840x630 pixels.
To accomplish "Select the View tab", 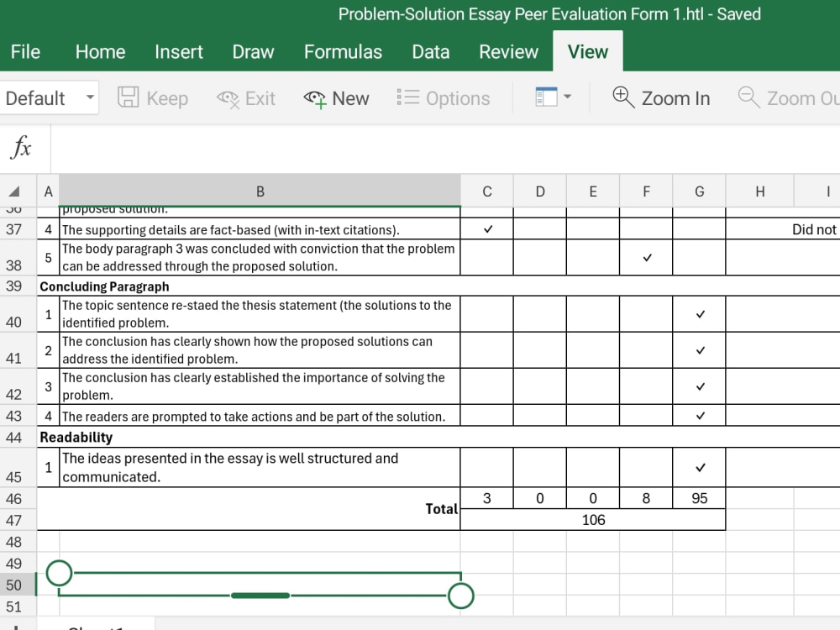I will (588, 52).
